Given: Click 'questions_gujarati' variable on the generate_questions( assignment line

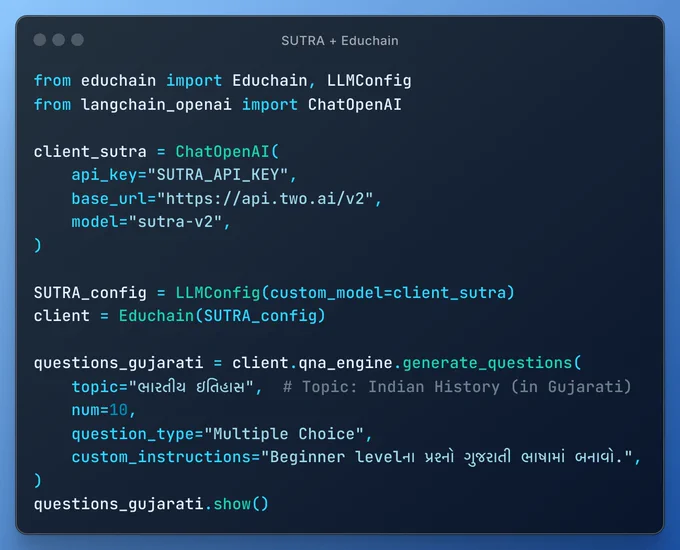Looking at the screenshot, I should click(118, 363).
